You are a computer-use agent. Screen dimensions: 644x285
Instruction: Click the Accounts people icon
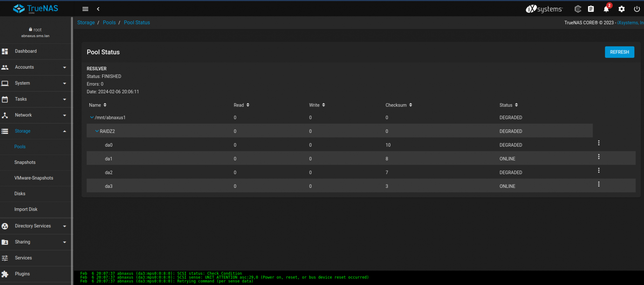click(5, 67)
